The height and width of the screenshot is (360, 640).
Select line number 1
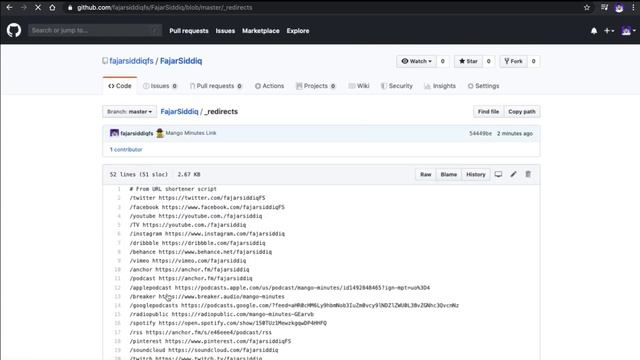pos(119,189)
